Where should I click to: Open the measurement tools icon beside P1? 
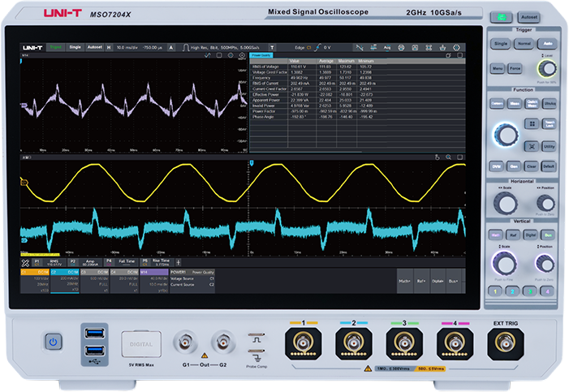tap(25, 263)
